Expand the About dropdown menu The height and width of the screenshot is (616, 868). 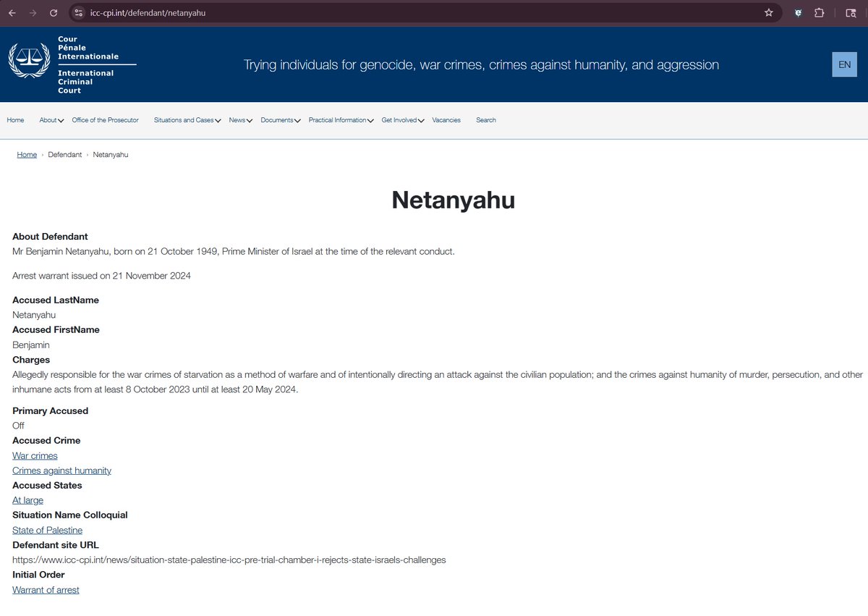point(51,120)
